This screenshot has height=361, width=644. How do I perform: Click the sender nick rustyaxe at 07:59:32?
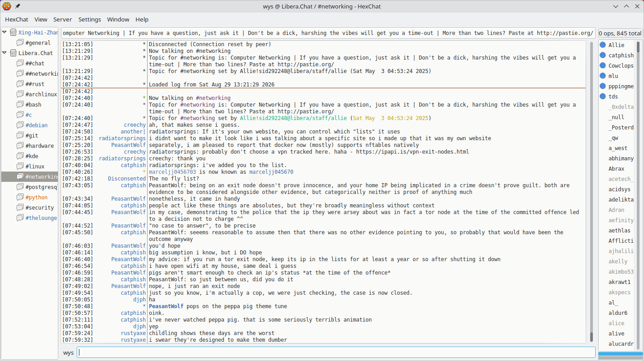[x=133, y=340]
